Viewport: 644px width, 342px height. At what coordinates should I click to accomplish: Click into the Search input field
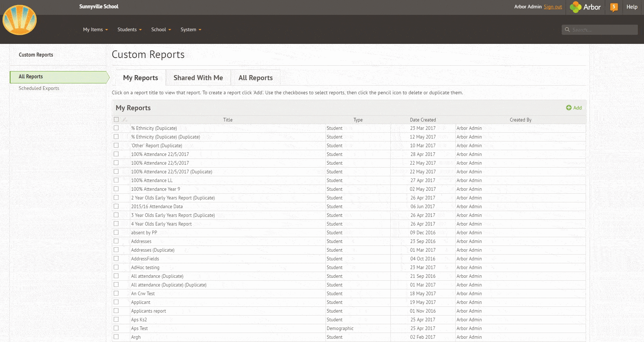(x=603, y=30)
